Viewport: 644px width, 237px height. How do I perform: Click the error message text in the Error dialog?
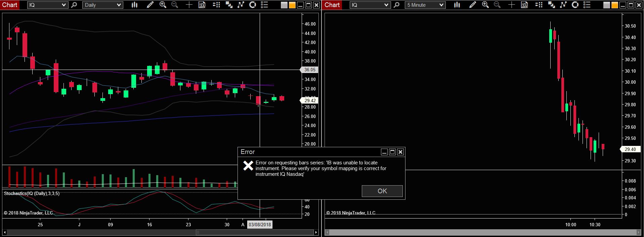pyautogui.click(x=321, y=168)
